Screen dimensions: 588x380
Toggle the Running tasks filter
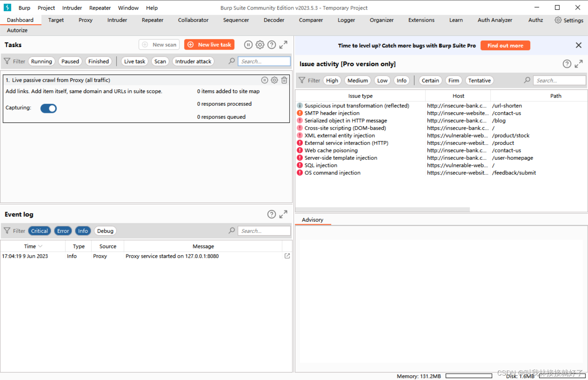pyautogui.click(x=42, y=61)
